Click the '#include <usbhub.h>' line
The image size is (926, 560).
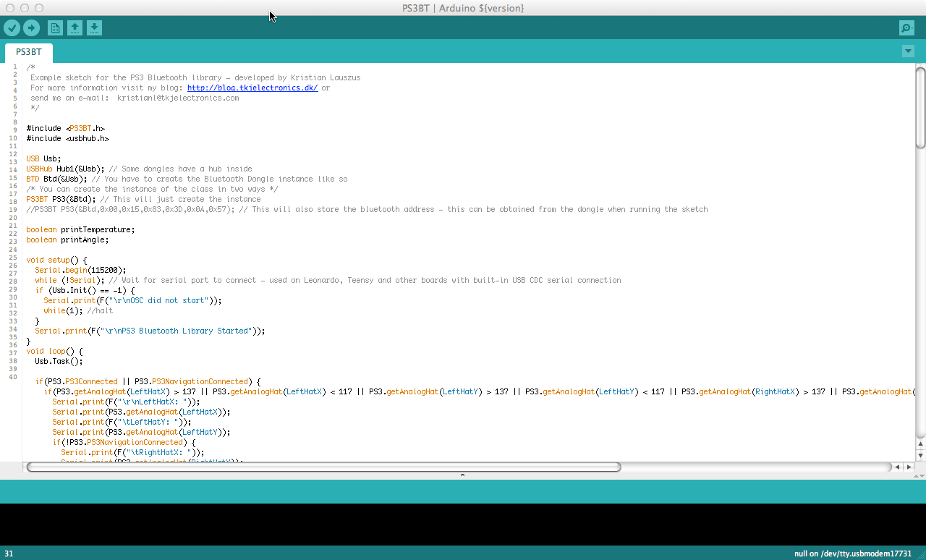68,138
